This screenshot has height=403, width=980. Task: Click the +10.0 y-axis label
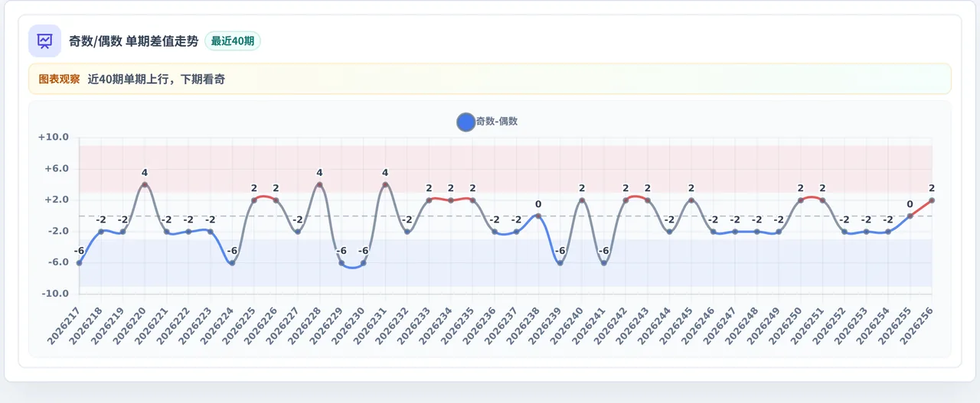pyautogui.click(x=54, y=138)
